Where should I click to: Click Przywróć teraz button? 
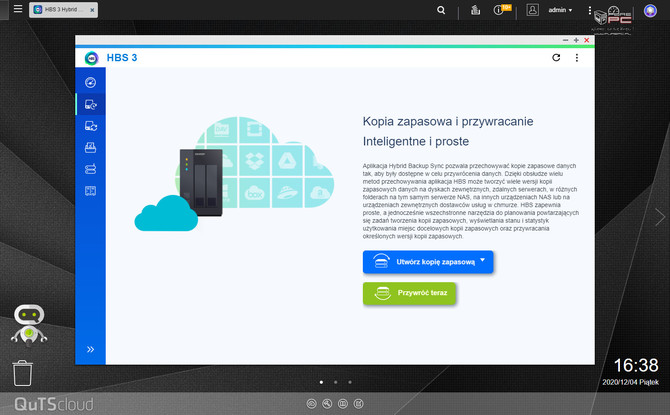(409, 293)
